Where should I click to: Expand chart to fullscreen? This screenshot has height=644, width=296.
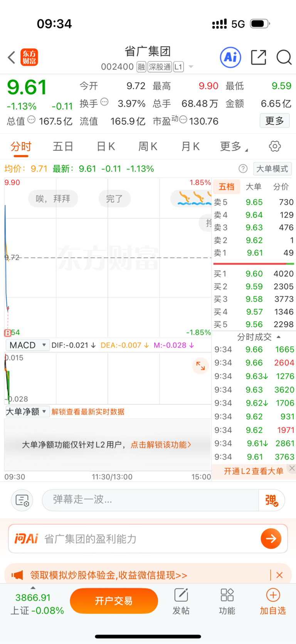[200, 366]
